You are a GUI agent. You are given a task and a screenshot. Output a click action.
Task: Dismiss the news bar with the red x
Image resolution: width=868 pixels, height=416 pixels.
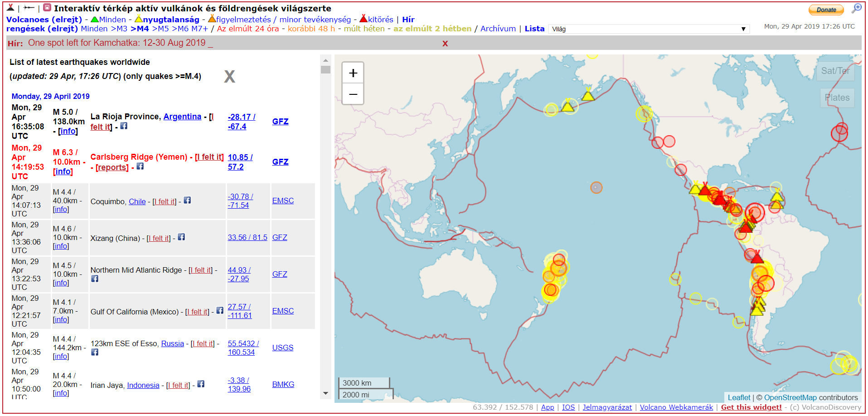point(445,44)
